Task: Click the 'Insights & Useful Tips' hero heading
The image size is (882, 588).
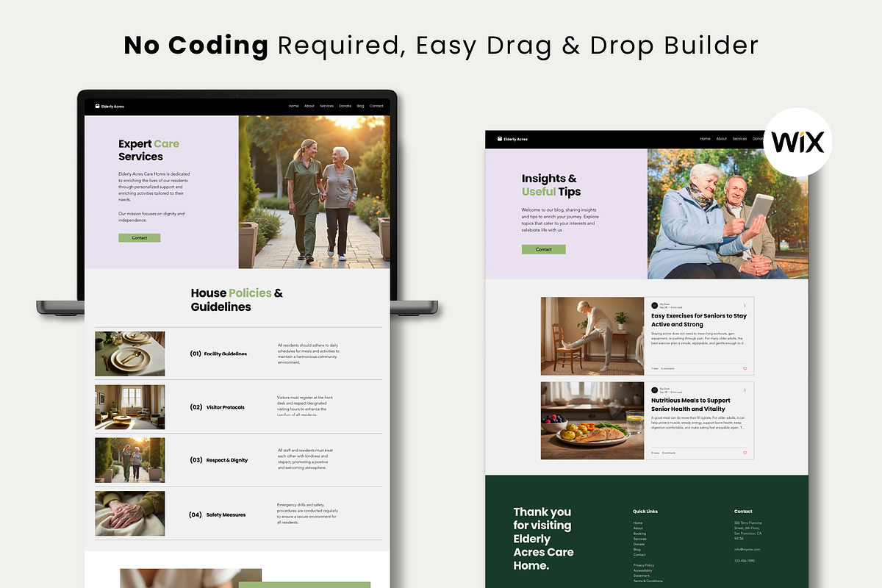Action: click(x=551, y=185)
